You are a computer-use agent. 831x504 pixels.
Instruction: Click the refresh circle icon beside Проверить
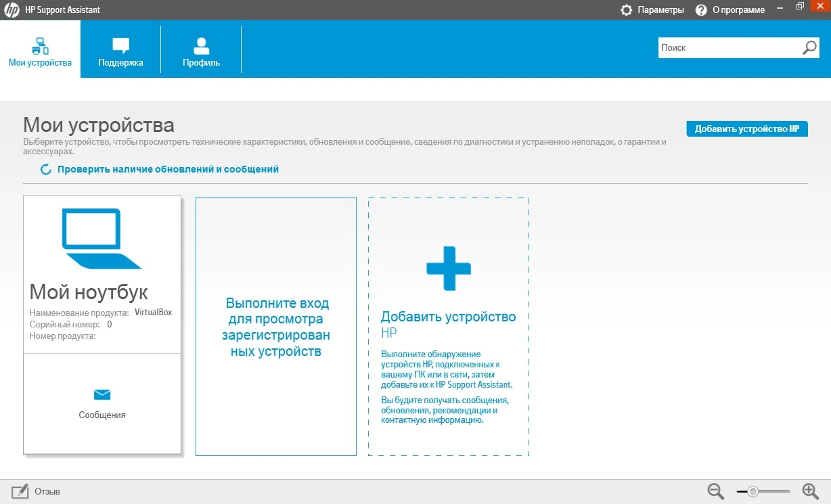click(46, 170)
